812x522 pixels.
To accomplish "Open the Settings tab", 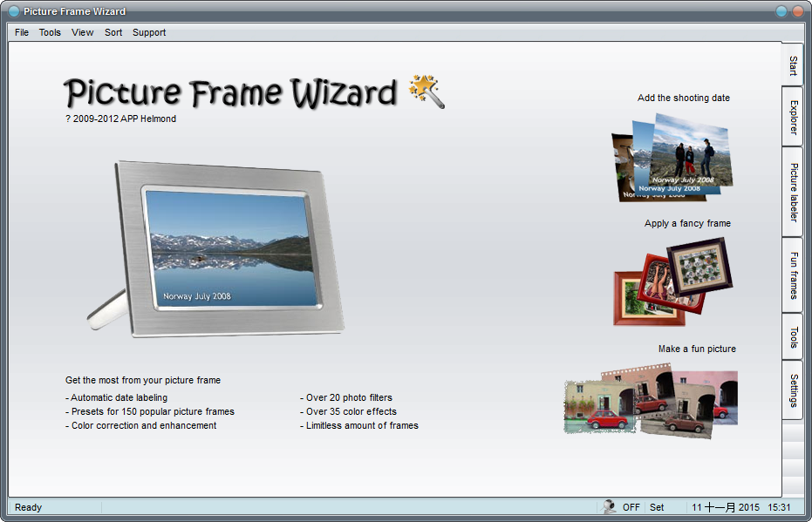I will coord(792,392).
